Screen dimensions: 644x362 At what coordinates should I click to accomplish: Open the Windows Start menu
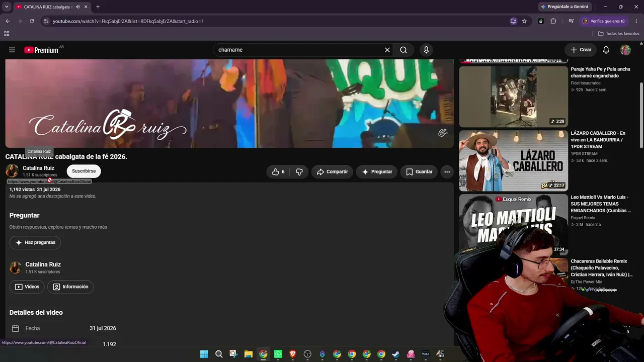pos(204,354)
